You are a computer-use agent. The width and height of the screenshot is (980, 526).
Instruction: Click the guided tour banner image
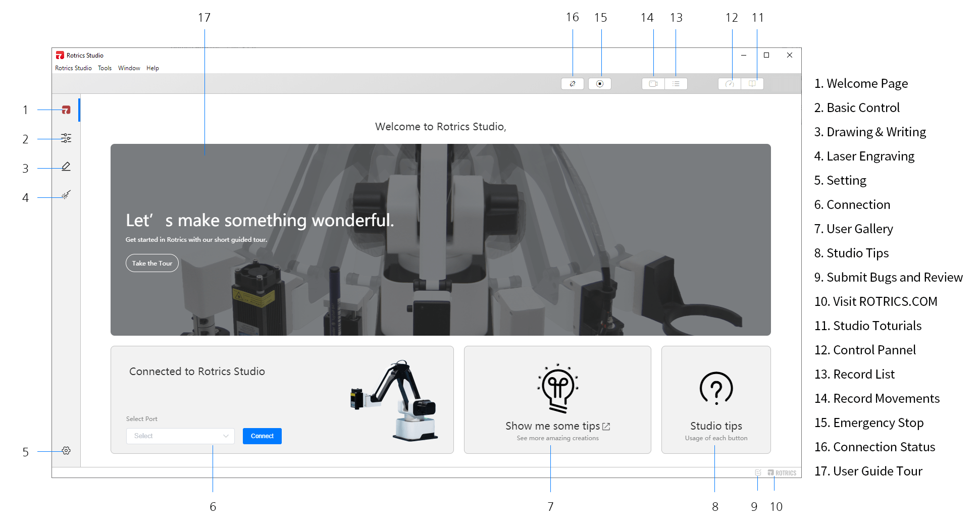[x=441, y=240]
